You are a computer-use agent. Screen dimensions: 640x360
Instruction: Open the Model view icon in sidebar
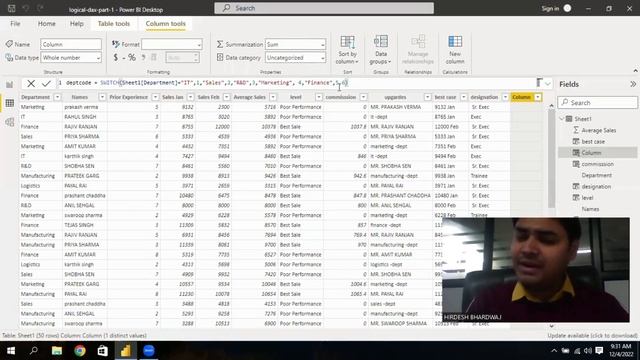(x=9, y=122)
